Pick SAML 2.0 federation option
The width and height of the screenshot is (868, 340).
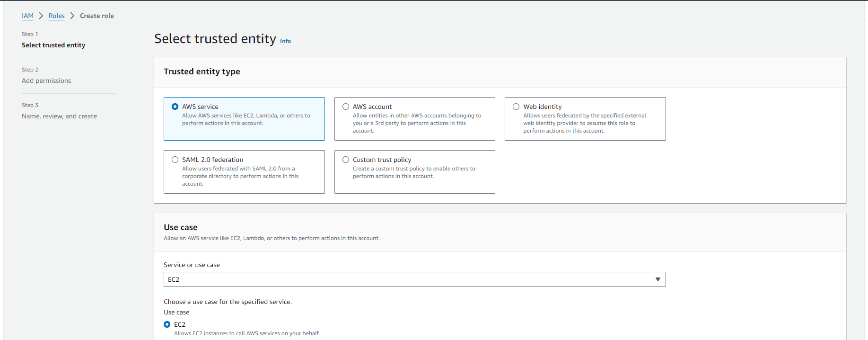[175, 160]
